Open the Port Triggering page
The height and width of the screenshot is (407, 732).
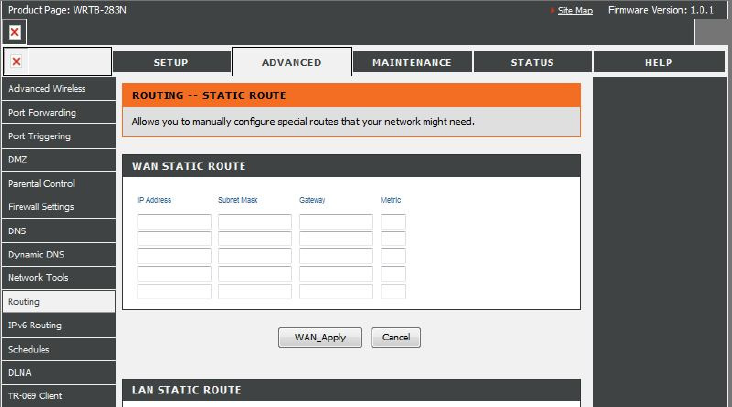(59, 136)
